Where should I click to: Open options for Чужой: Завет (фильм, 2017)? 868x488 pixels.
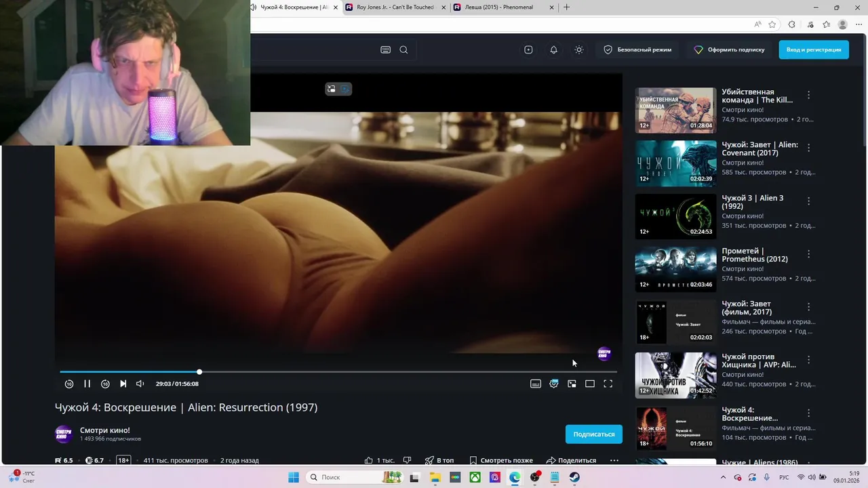pos(808,306)
